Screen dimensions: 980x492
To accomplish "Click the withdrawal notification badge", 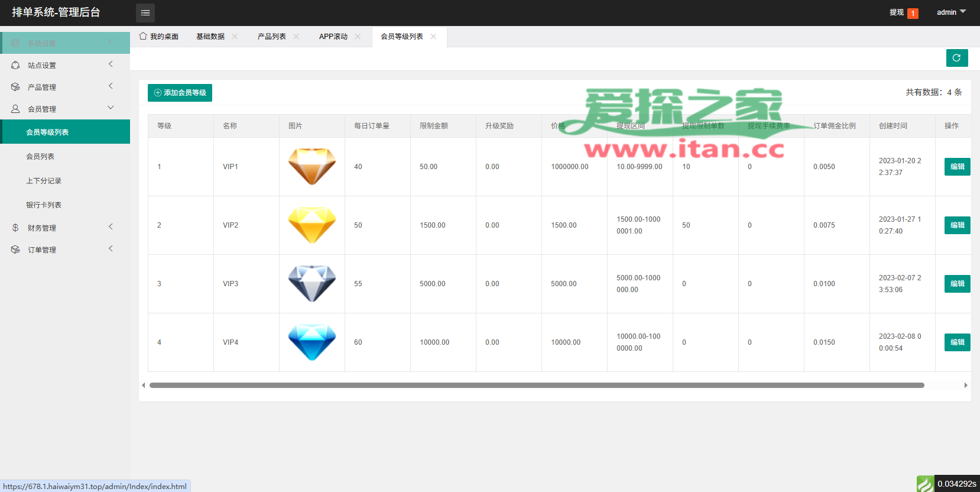I will (x=913, y=13).
